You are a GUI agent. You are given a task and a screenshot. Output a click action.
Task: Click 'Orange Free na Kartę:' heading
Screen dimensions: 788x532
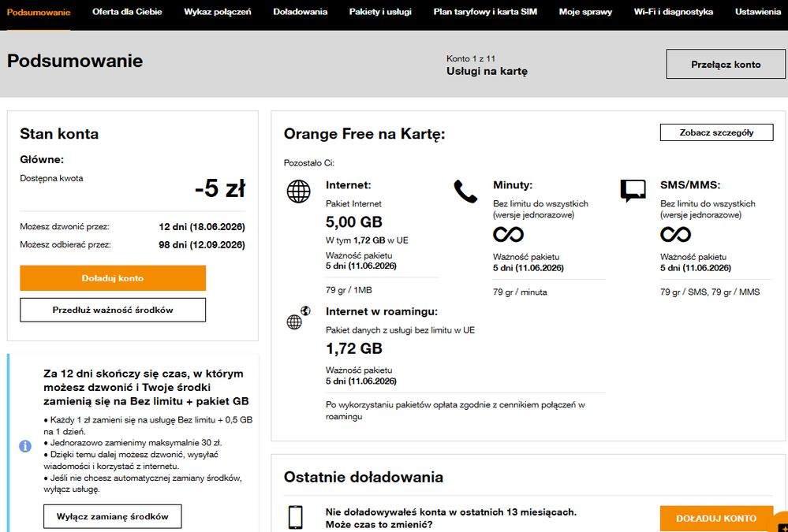coord(364,134)
